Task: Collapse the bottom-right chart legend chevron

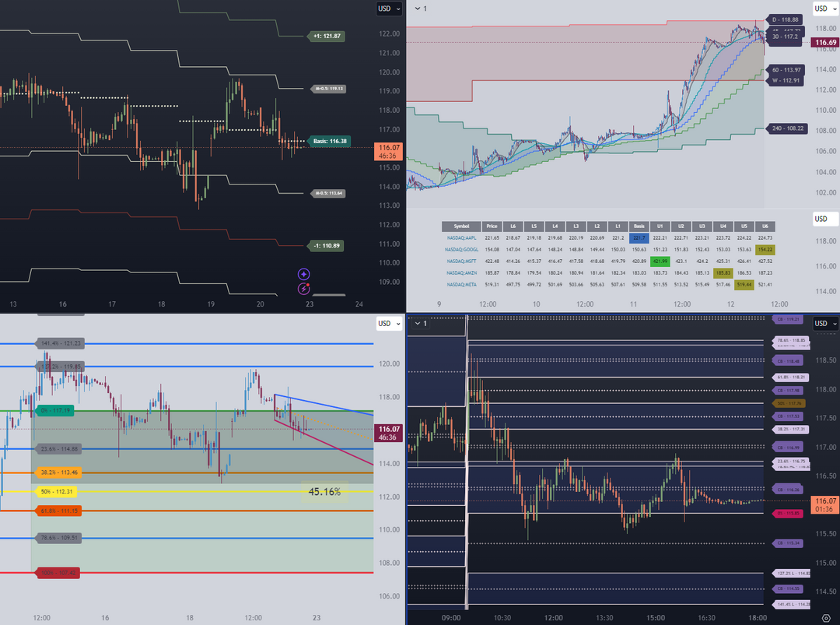Action: tap(418, 323)
